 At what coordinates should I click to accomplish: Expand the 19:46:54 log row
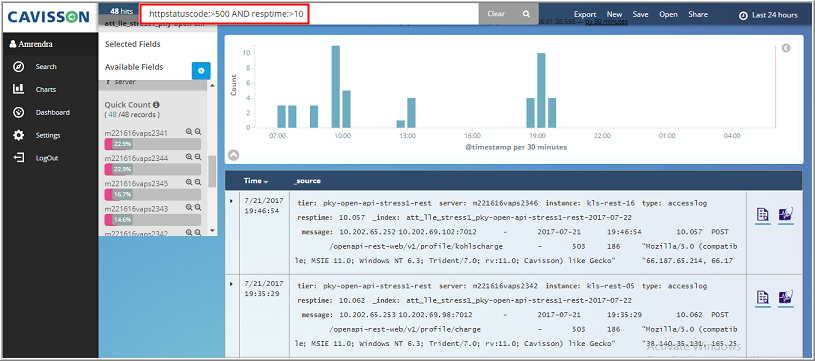[x=231, y=200]
